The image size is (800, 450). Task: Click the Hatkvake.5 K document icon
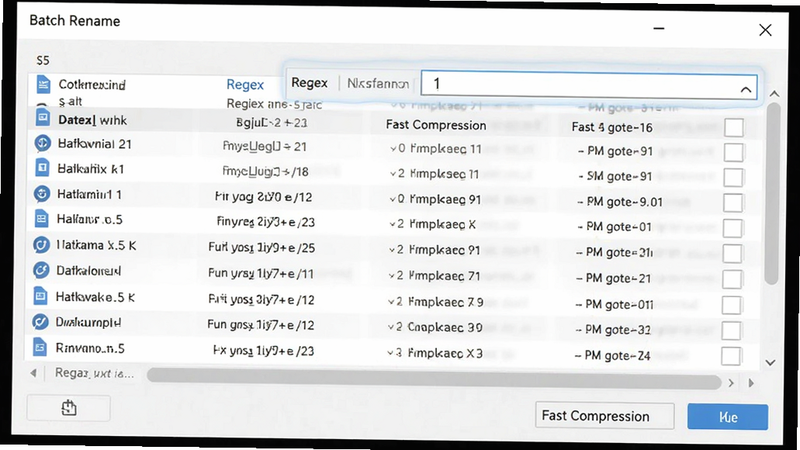(40, 296)
